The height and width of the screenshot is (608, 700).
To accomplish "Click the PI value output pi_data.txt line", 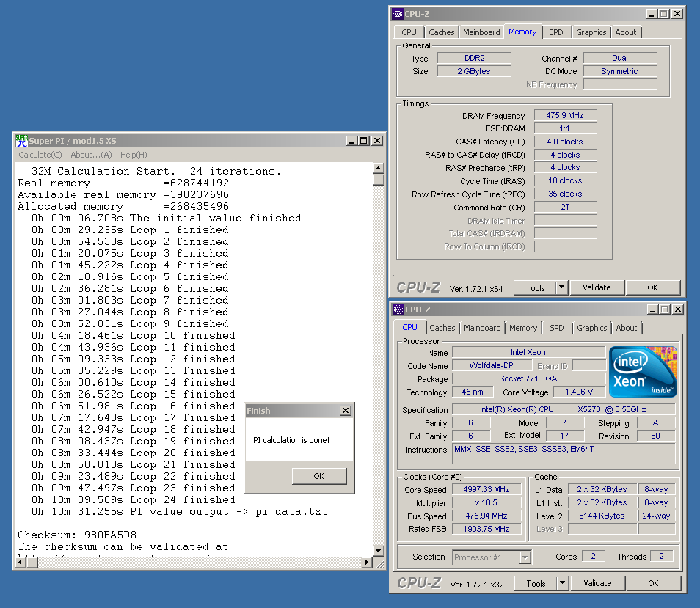I will [179, 512].
